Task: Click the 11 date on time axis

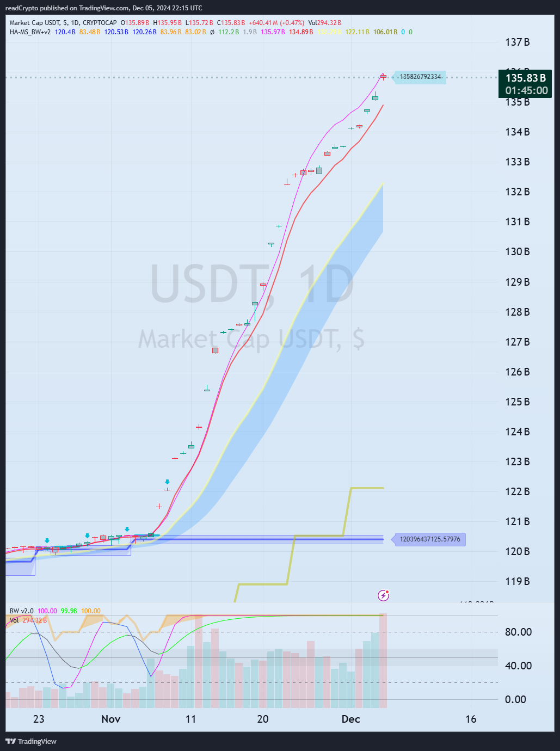Action: point(190,719)
